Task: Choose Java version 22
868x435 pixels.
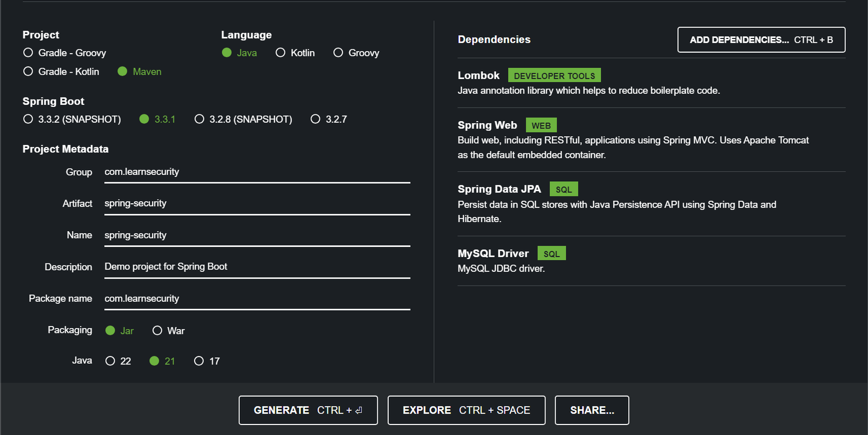Action: click(110, 361)
